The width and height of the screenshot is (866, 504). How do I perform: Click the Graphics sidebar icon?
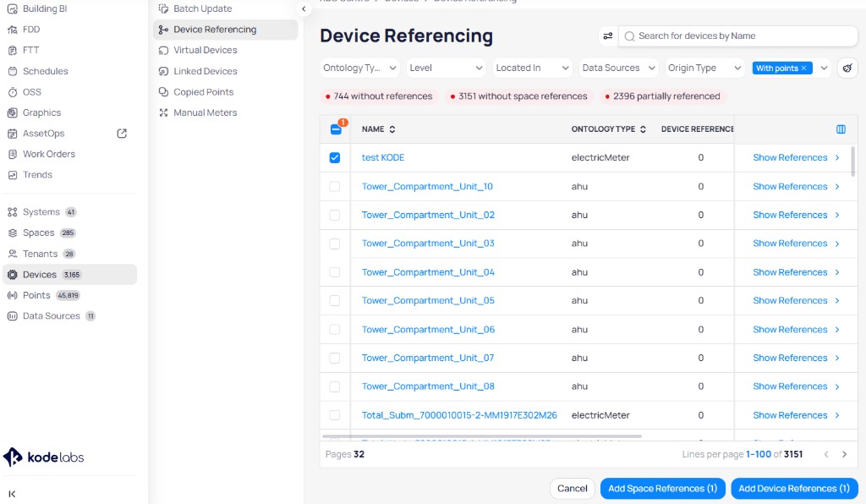tap(12, 112)
